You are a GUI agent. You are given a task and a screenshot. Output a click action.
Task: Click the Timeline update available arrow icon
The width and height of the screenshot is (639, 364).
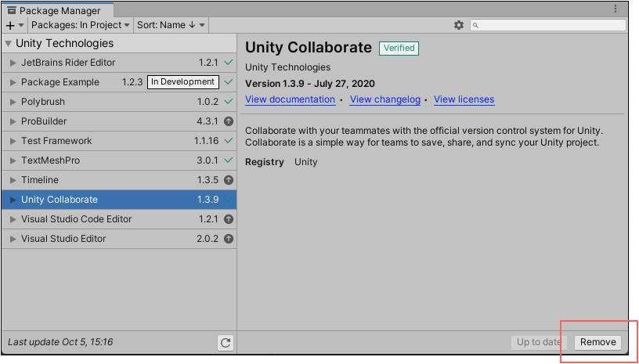(x=229, y=180)
